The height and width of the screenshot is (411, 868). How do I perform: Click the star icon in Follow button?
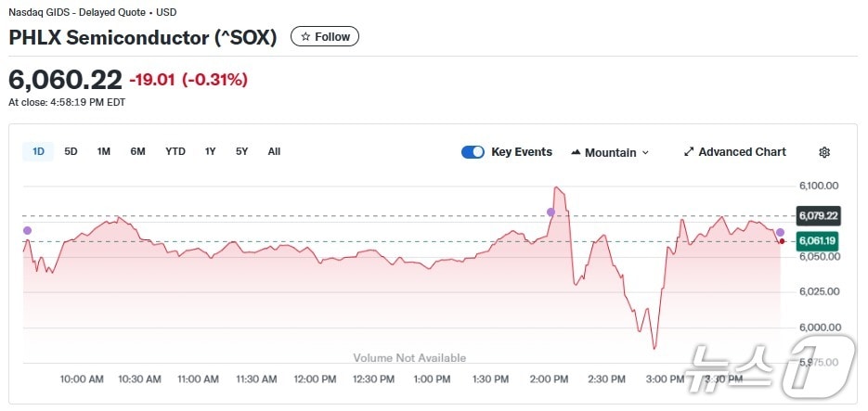tap(305, 37)
